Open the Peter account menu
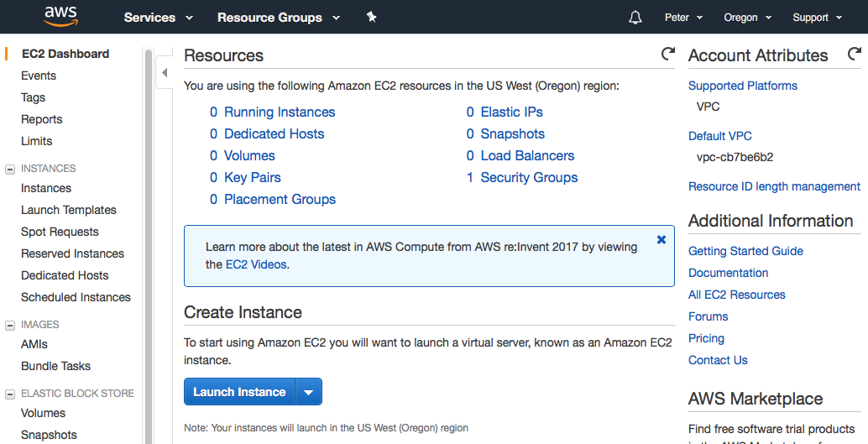The height and width of the screenshot is (444, 868). [x=682, y=18]
